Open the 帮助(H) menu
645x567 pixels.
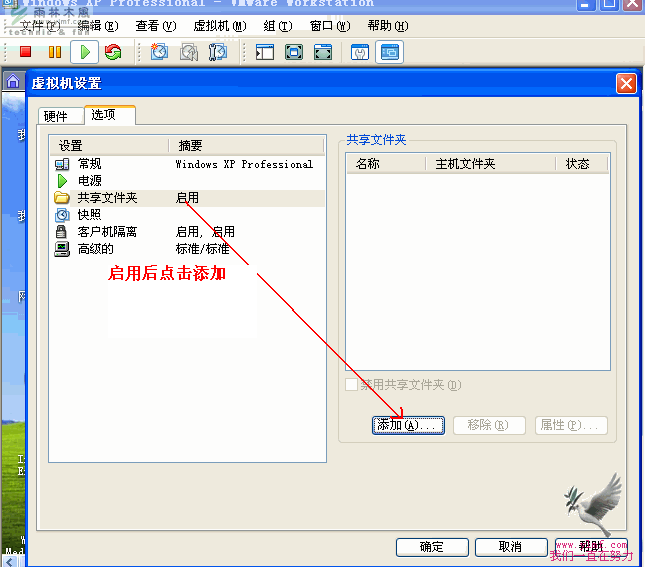tap(388, 26)
